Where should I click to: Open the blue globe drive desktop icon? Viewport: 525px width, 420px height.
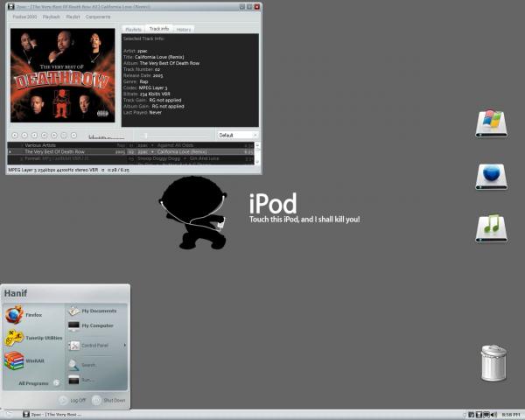491,177
